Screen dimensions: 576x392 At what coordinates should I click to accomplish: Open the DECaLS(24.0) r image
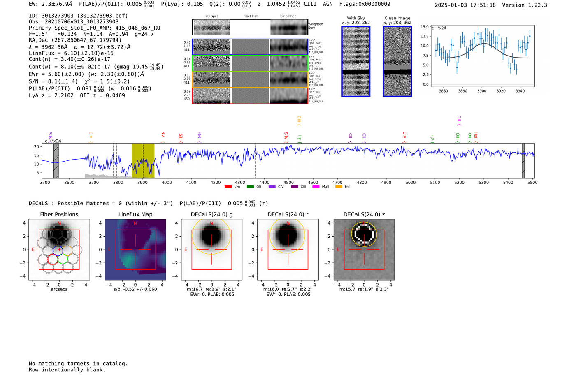click(x=288, y=250)
